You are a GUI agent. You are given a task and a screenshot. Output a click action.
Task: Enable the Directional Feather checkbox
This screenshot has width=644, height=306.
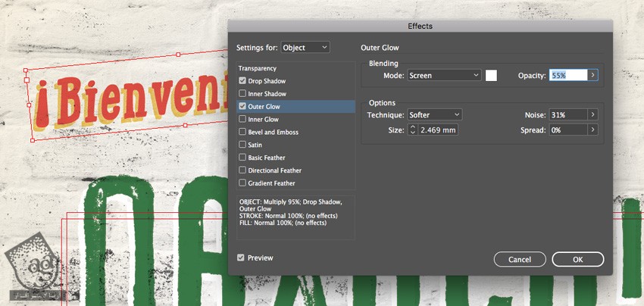242,170
